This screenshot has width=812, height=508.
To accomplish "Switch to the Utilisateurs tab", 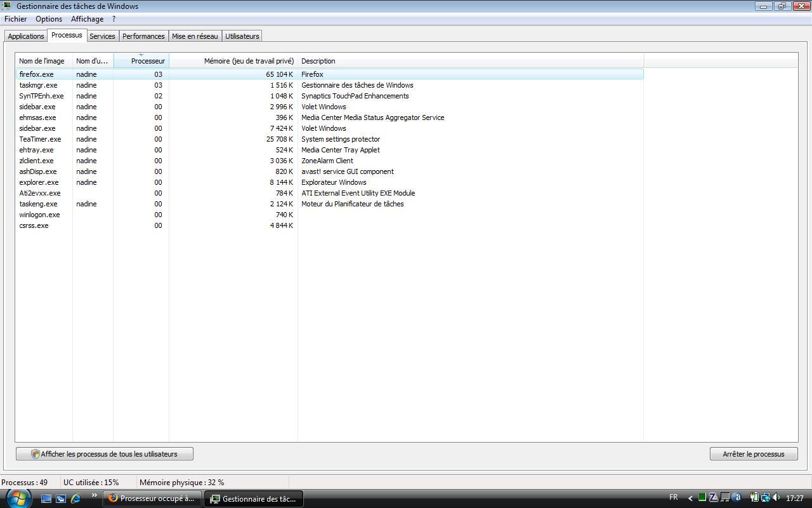I will coord(242,36).
